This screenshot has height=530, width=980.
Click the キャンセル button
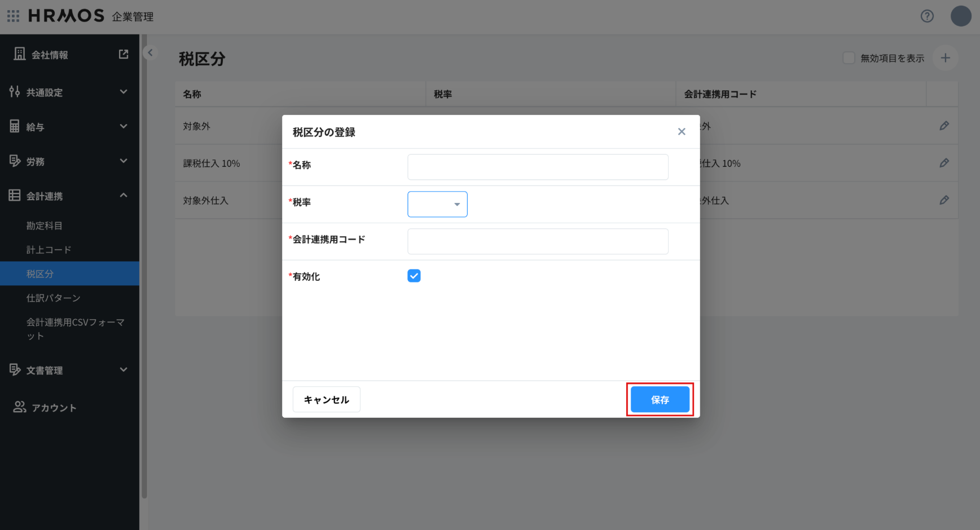(326, 400)
